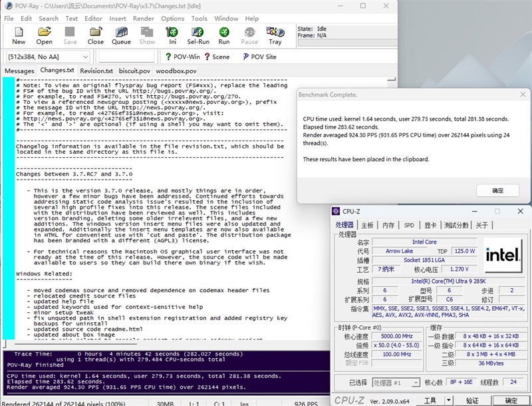
Task: Click the New file toolbar icon
Action: click(19, 35)
